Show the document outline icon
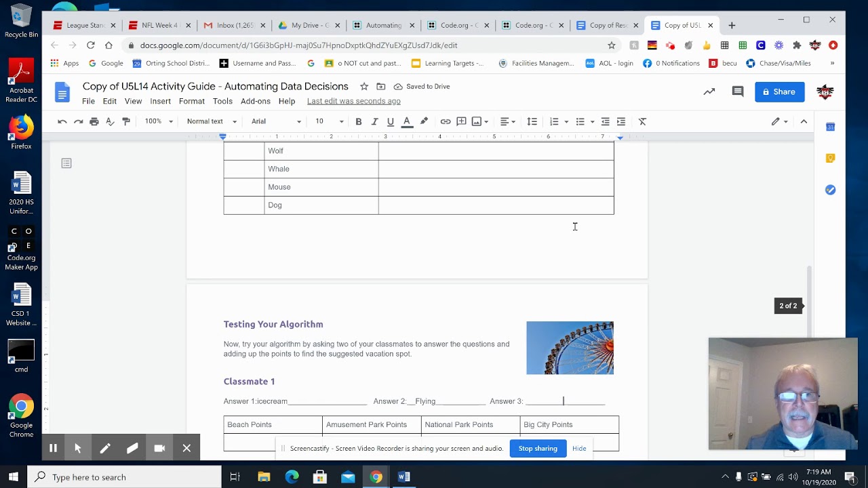Image resolution: width=868 pixels, height=488 pixels. (x=66, y=163)
